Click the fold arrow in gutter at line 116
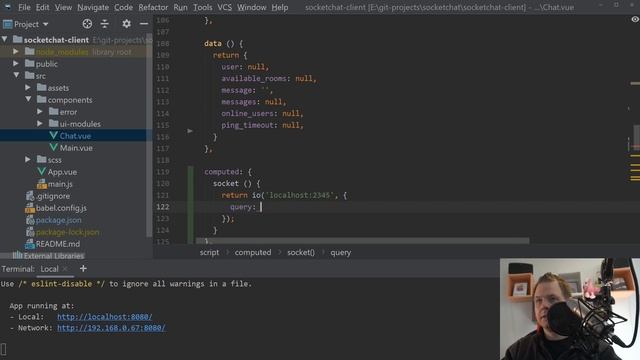640x360 pixels. click(190, 131)
